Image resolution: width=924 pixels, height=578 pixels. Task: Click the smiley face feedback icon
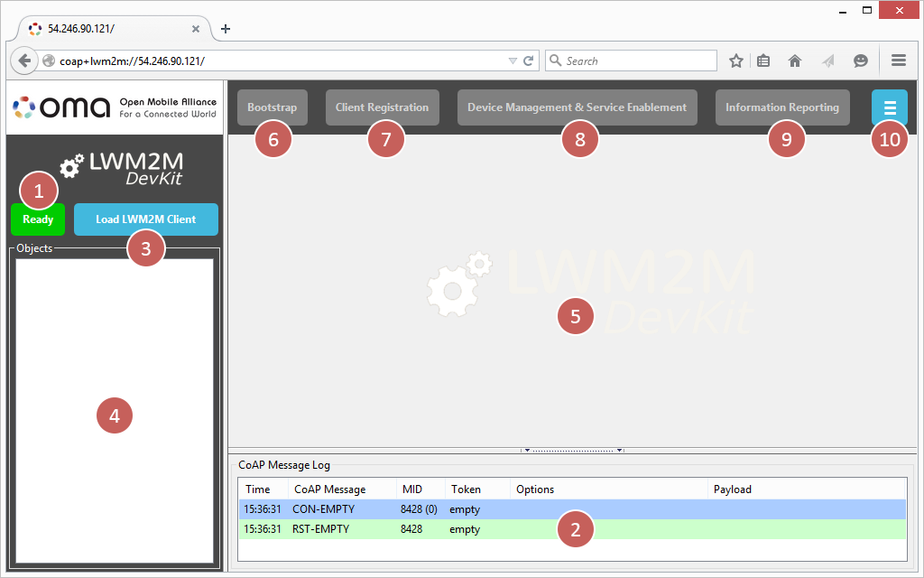(861, 61)
